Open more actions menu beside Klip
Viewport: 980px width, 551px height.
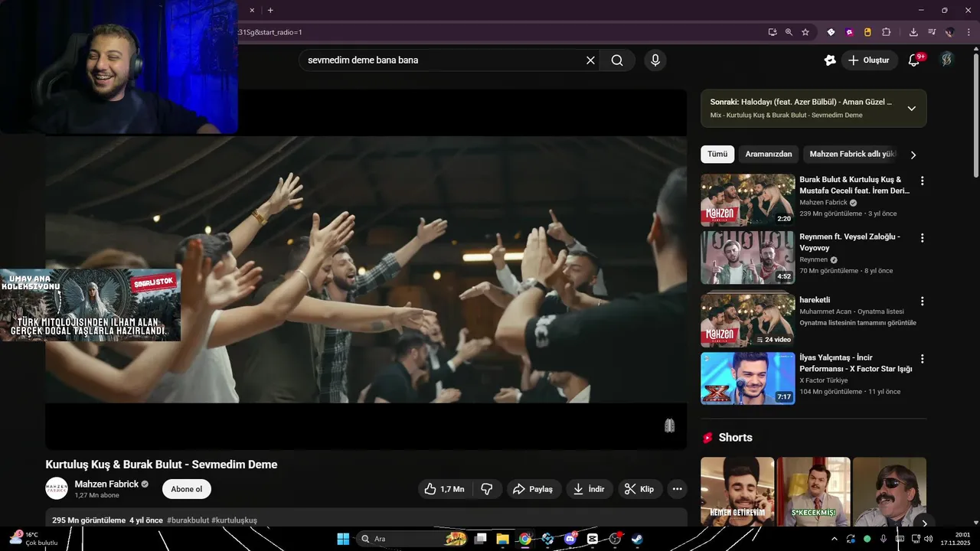pos(677,489)
